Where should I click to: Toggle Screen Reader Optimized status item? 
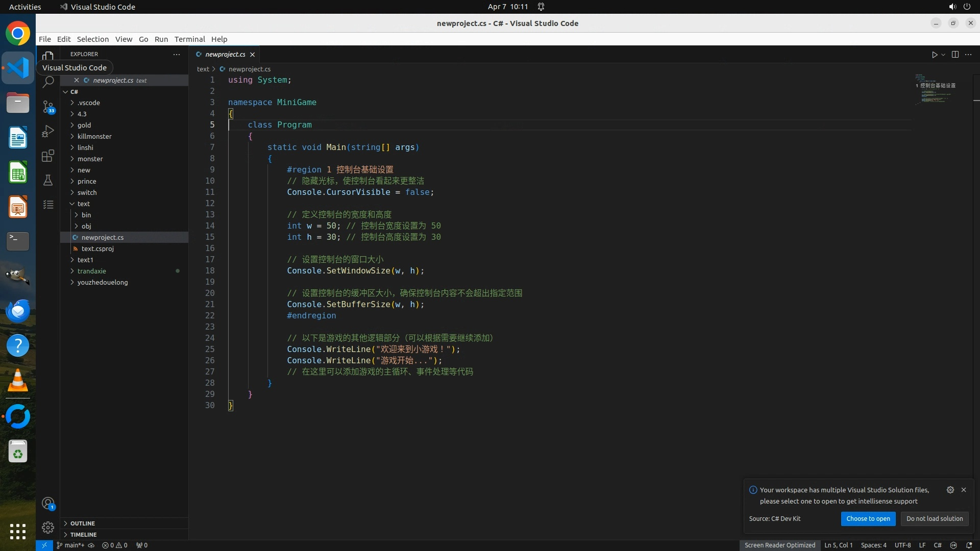pyautogui.click(x=779, y=545)
